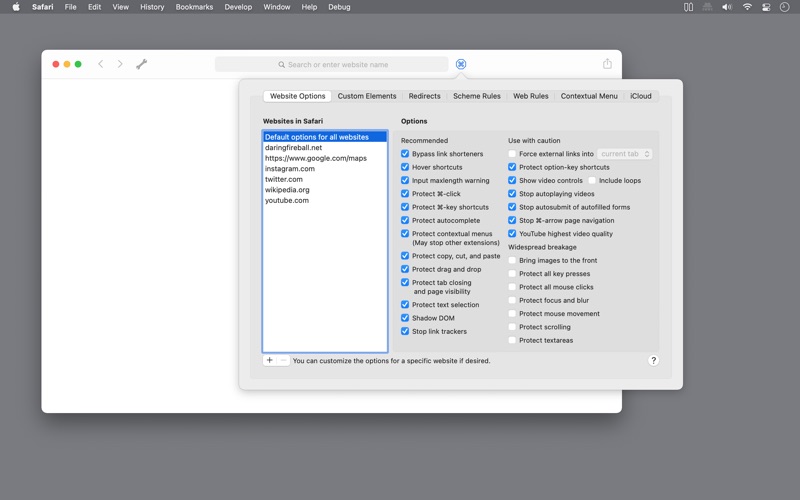Viewport: 800px width, 500px height.
Task: Open the Scheme Rules tab
Action: pyautogui.click(x=477, y=96)
